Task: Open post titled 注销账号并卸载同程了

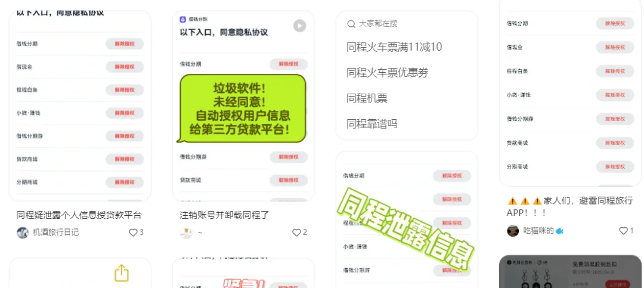Action: coord(224,215)
